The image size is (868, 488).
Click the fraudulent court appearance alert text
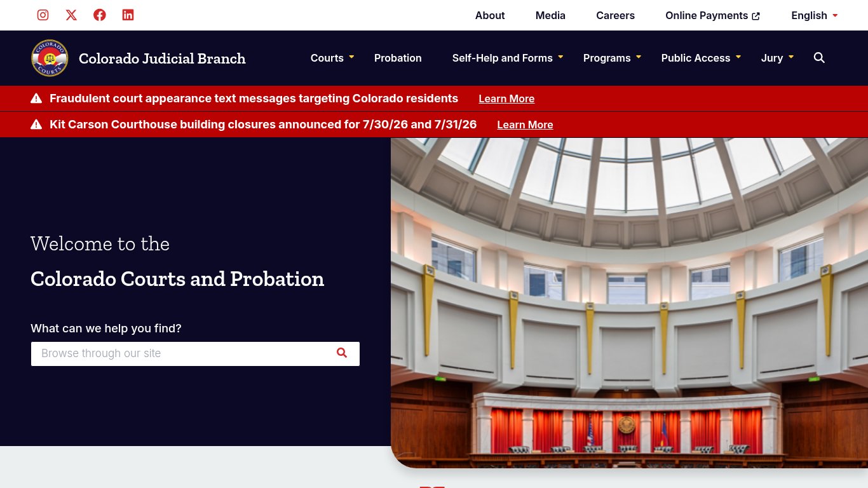[x=254, y=98]
